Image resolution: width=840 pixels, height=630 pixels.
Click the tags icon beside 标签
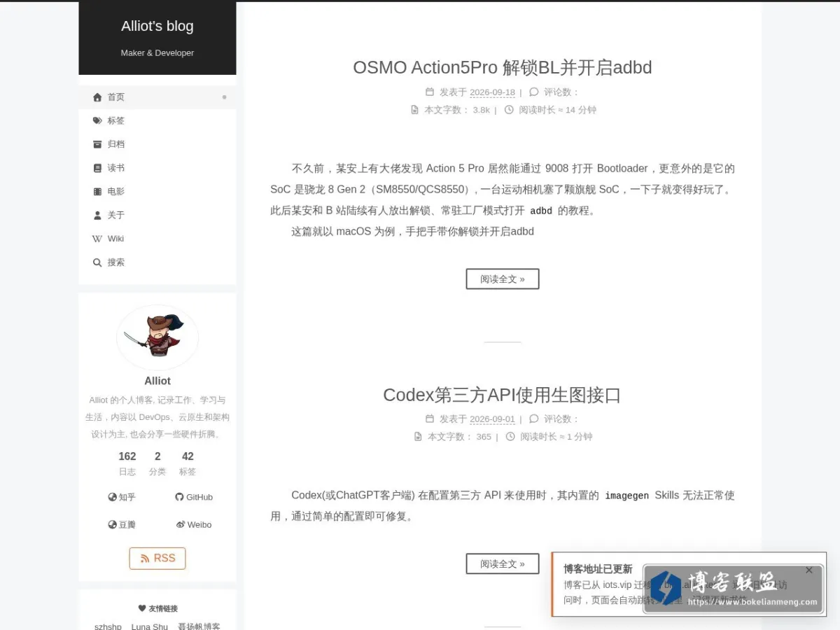tap(97, 120)
